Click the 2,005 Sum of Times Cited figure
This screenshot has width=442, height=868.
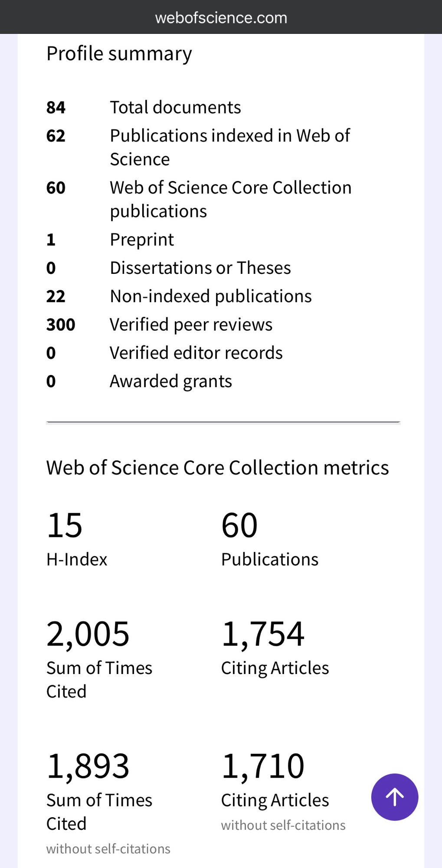pyautogui.click(x=88, y=634)
